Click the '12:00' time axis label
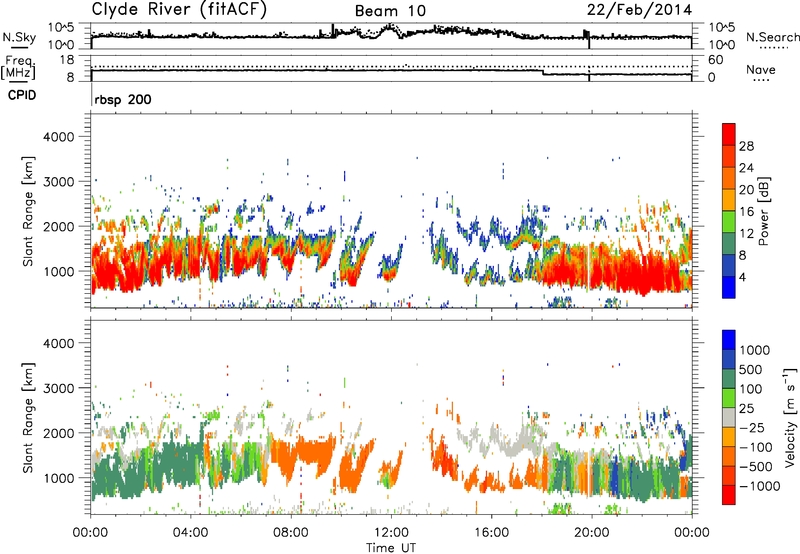 pyautogui.click(x=391, y=533)
